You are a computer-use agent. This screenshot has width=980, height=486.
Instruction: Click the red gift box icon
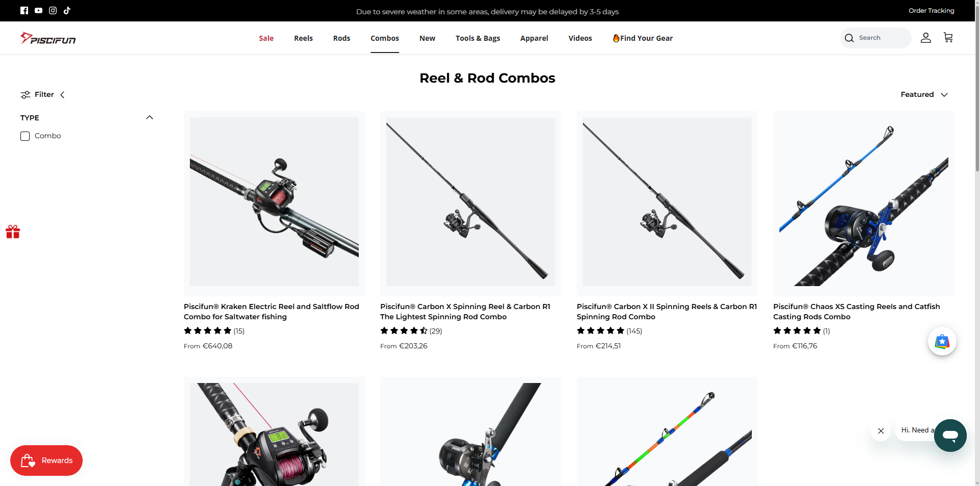[x=13, y=232]
